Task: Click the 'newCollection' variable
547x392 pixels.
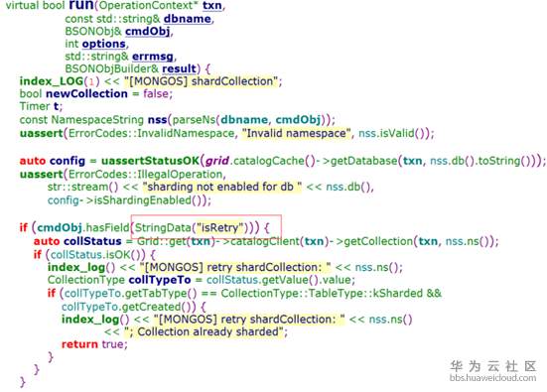Action: pos(86,94)
